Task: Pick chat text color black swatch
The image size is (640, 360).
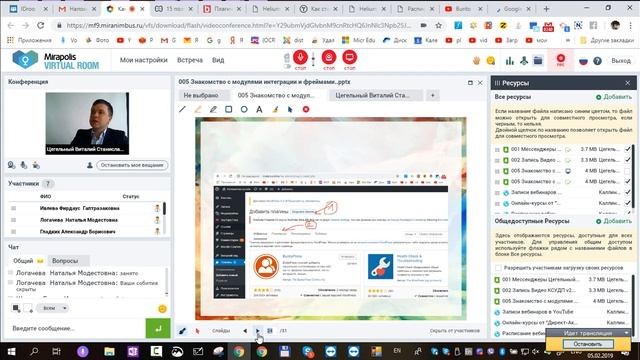Action: (16, 308)
